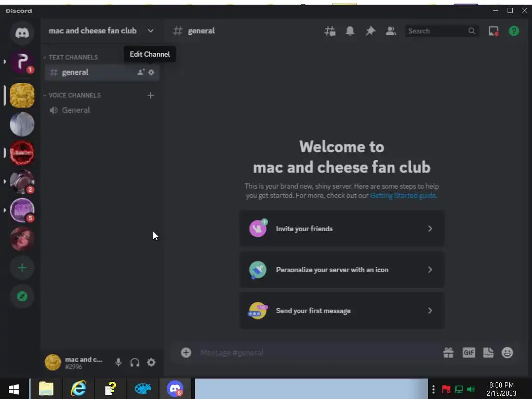This screenshot has width=532, height=399.
Task: Open user settings gear icon
Action: tap(151, 362)
